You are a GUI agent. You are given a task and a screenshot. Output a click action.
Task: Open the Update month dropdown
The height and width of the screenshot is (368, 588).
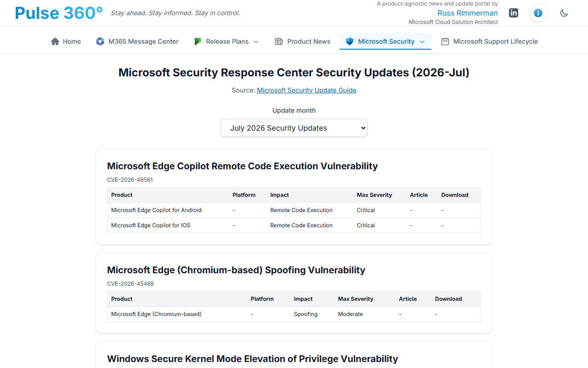[x=294, y=128]
